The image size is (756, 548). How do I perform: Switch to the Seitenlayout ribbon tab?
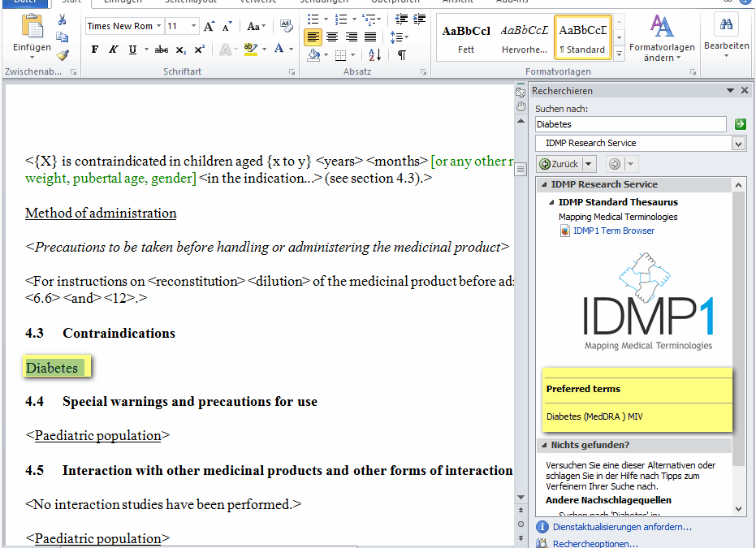click(x=190, y=2)
